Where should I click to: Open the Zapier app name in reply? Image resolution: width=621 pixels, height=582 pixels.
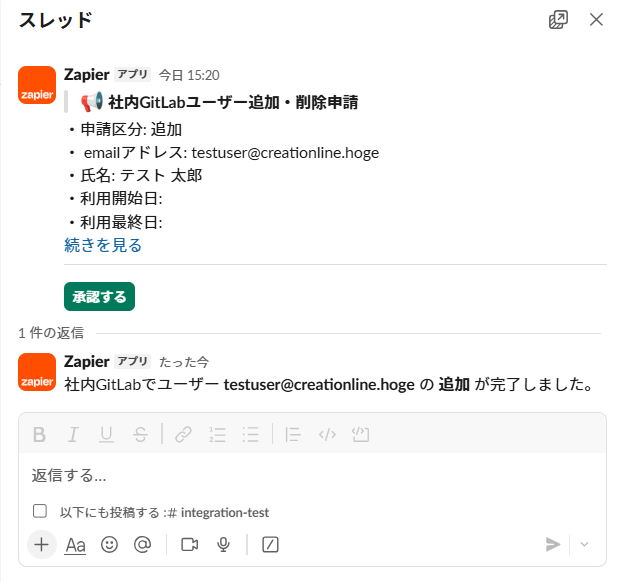coord(86,360)
